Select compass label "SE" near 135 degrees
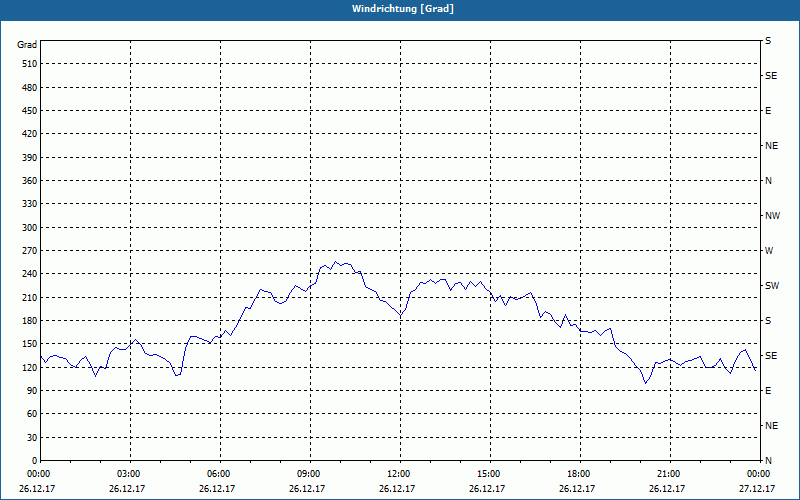This screenshot has width=800, height=500. click(x=771, y=356)
